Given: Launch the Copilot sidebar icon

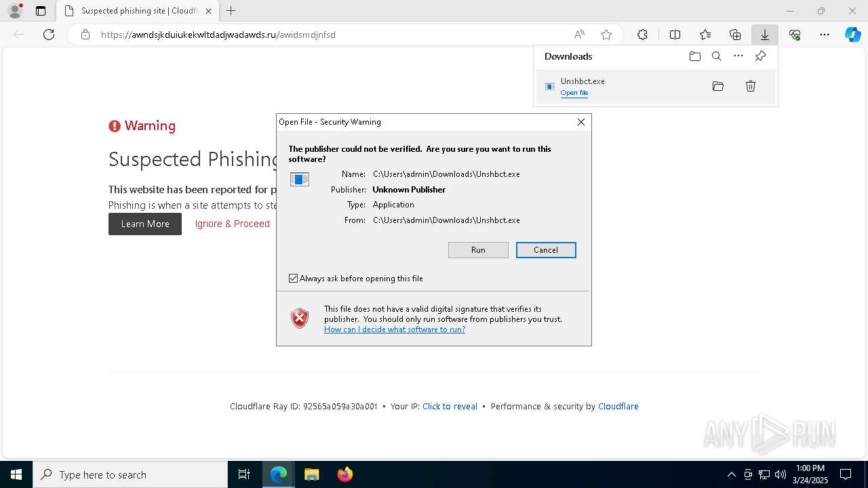Looking at the screenshot, I should (853, 35).
